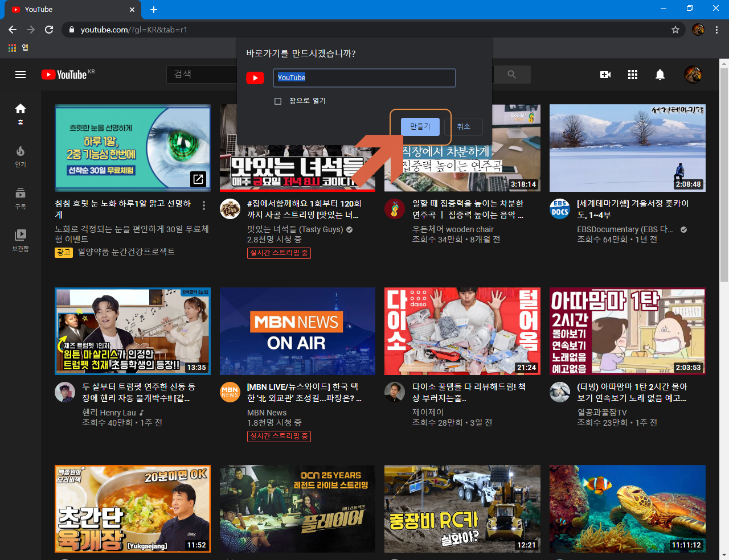Close the YouTube browser tab
This screenshot has width=729, height=560.
pos(132,10)
